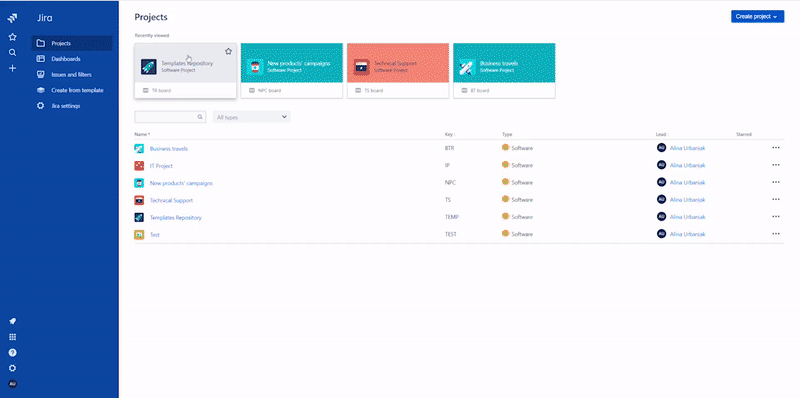This screenshot has width=800, height=398.
Task: Open New products' campaigns link in list
Action: [x=181, y=183]
